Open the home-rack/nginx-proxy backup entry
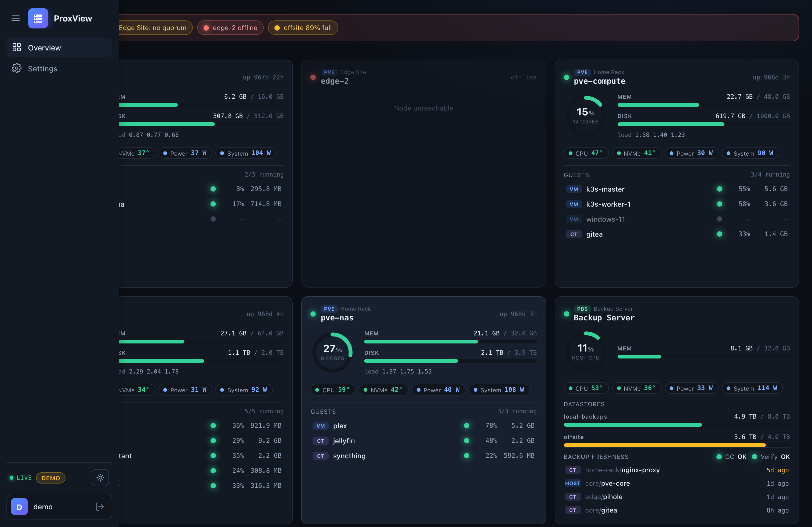 [677, 470]
